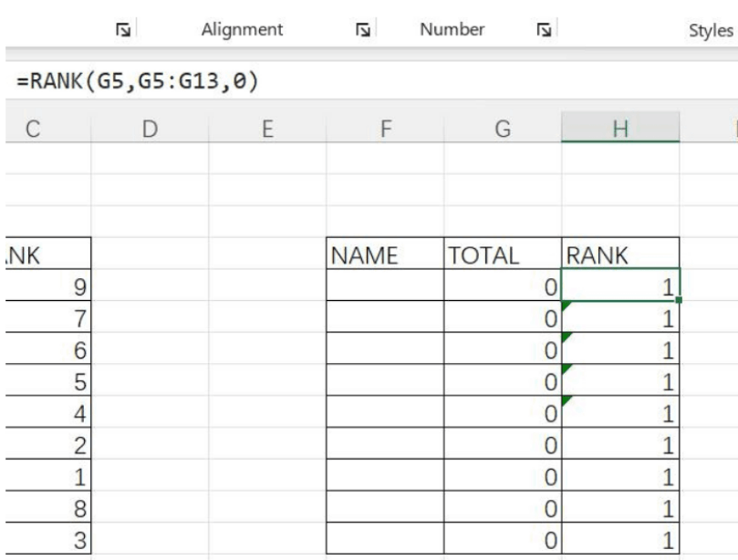This screenshot has height=560, width=738.
Task: Select the active H5 cell showing 1
Action: (x=620, y=285)
